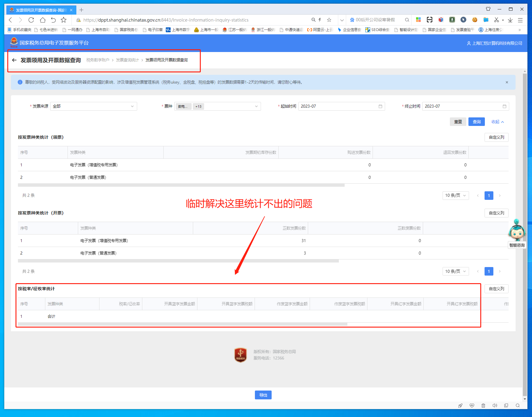Open 10 条/页 selector in 领票 table
The width and height of the screenshot is (532, 417).
coord(455,196)
